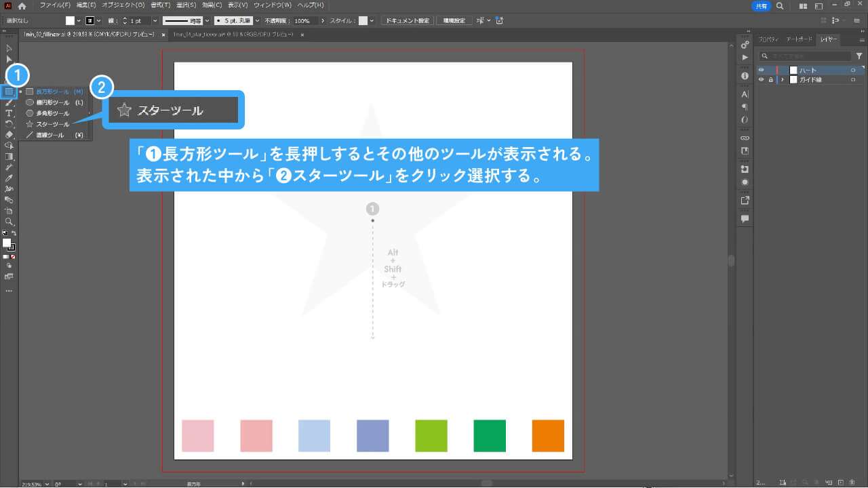868x488 pixels.
Task: Open the search magnifier in title bar
Action: (780, 5)
